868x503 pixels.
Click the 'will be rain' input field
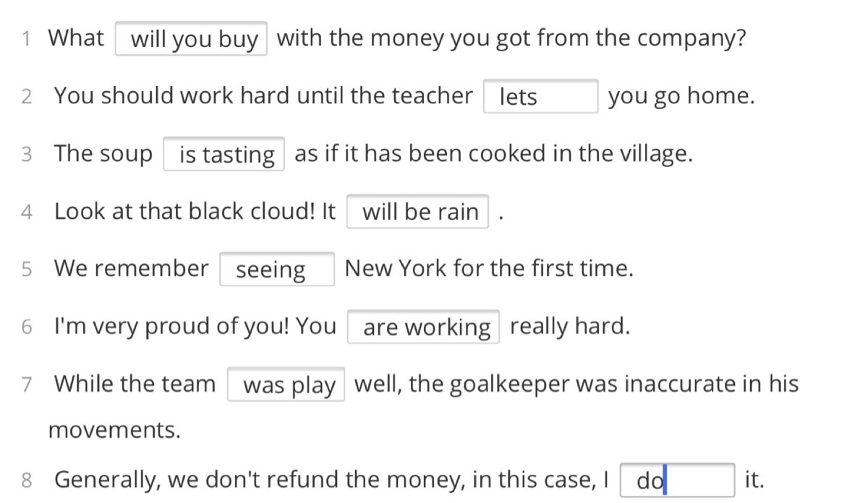tap(417, 212)
